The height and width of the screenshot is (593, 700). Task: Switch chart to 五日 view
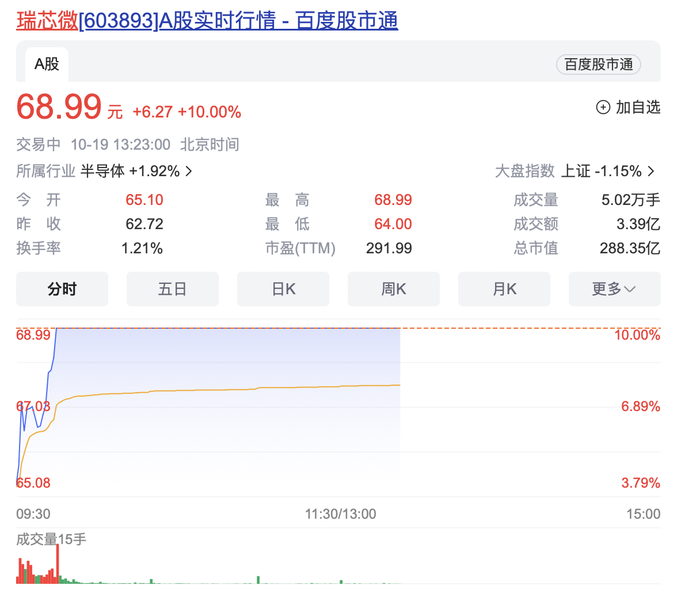coord(172,289)
